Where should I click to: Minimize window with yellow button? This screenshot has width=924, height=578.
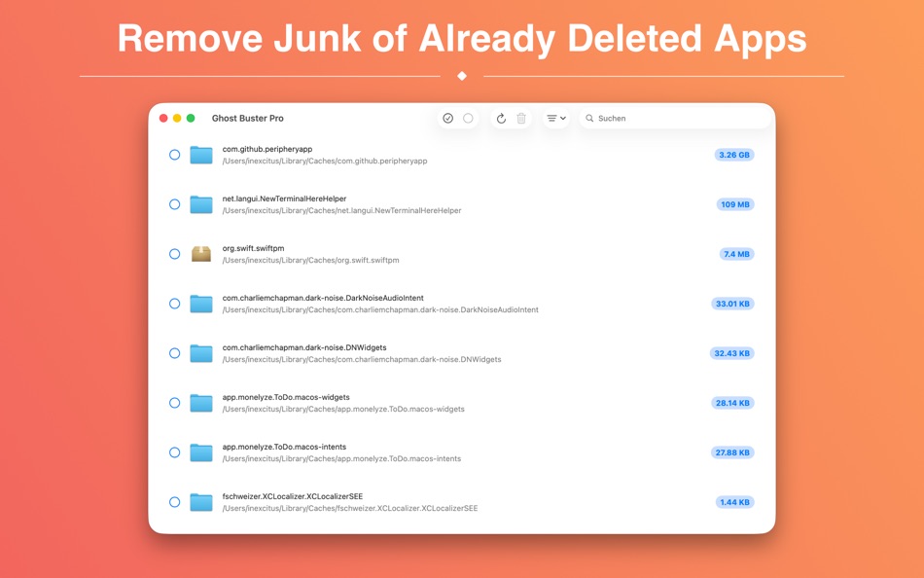pos(177,118)
